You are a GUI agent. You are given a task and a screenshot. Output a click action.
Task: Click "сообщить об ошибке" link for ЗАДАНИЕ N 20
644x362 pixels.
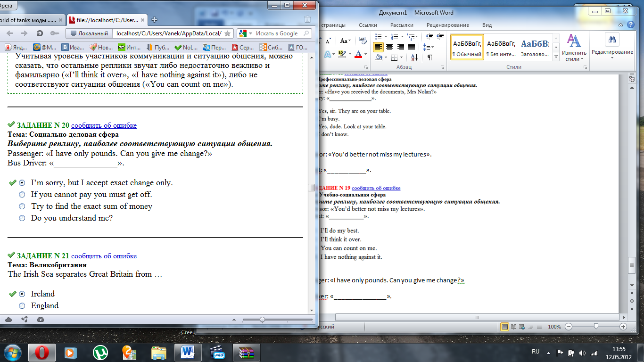click(104, 125)
